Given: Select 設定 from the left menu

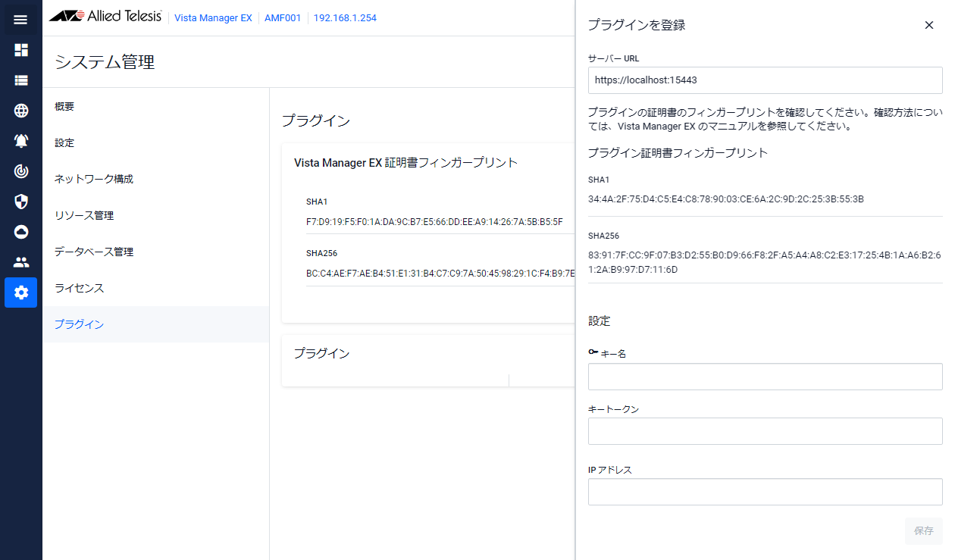Looking at the screenshot, I should click(64, 143).
